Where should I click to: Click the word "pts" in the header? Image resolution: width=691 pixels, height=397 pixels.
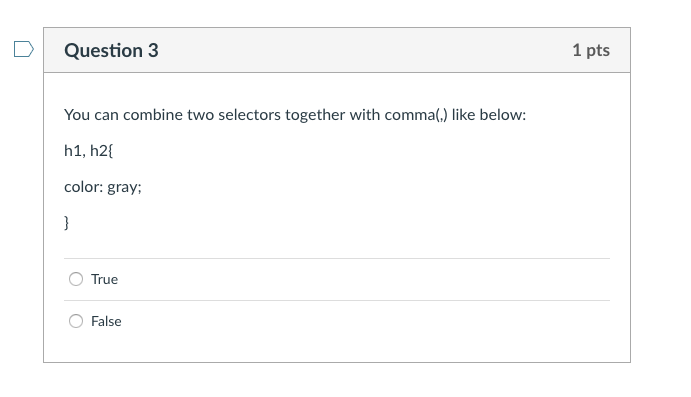point(598,51)
